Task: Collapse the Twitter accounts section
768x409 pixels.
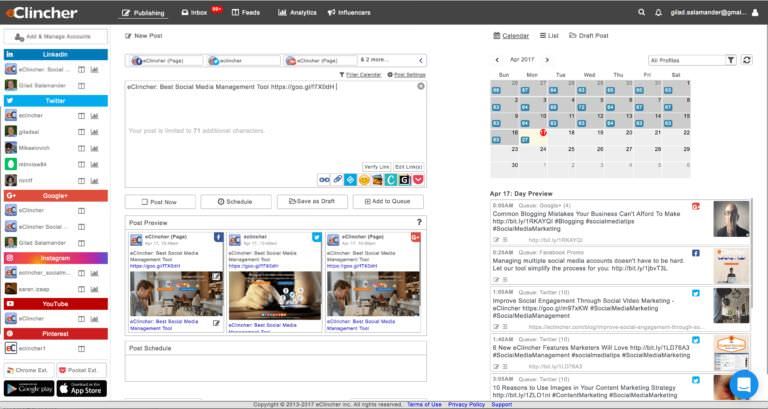Action: pyautogui.click(x=56, y=100)
